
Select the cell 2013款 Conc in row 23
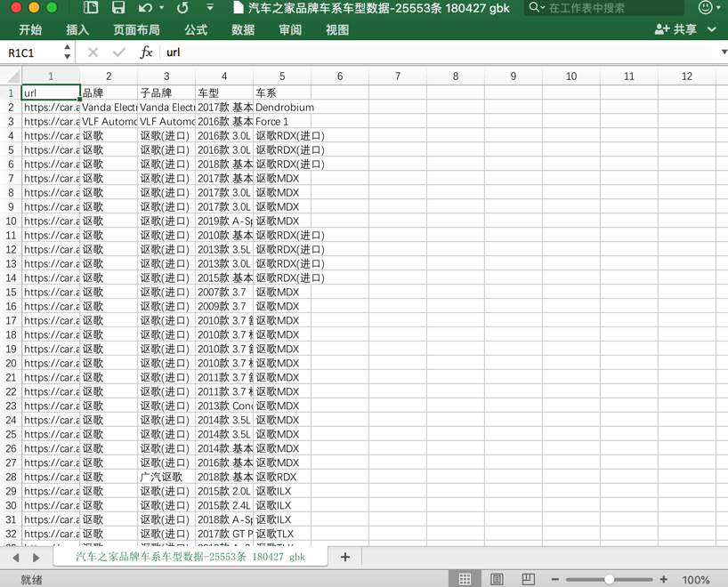[224, 406]
